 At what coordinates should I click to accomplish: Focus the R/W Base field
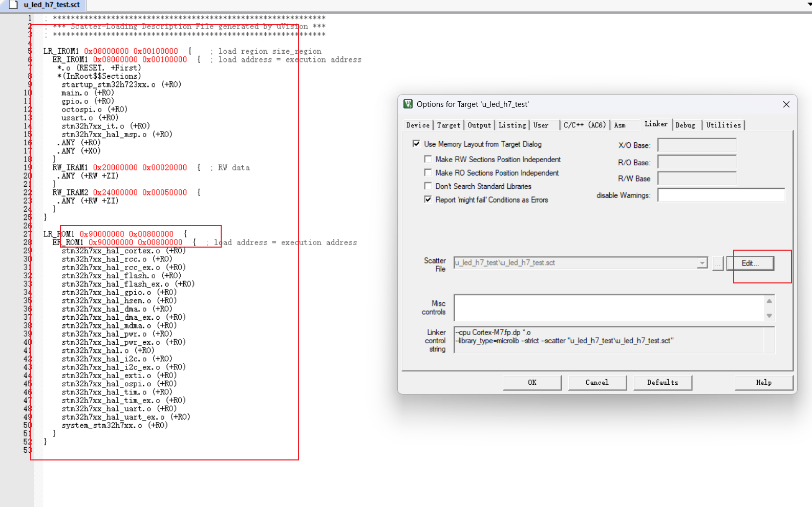[697, 179]
